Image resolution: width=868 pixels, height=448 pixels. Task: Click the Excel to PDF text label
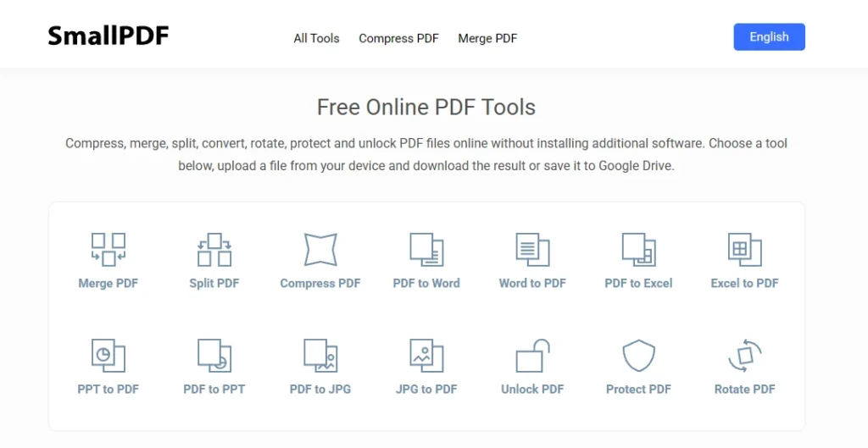pyautogui.click(x=744, y=283)
